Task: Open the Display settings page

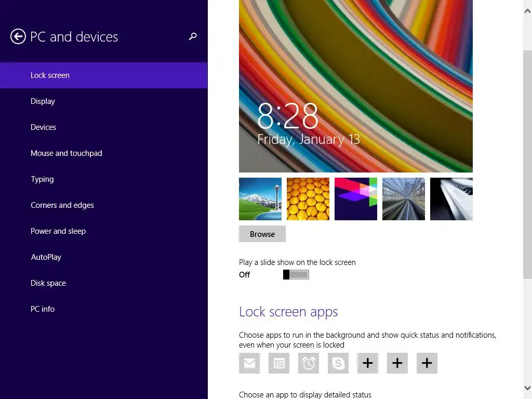Action: [x=104, y=101]
